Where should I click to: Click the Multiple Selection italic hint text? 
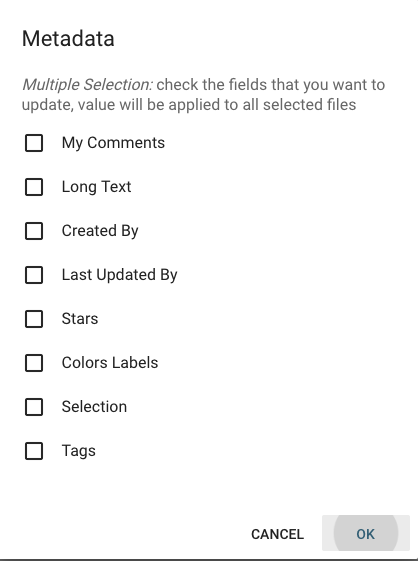pyautogui.click(x=88, y=85)
